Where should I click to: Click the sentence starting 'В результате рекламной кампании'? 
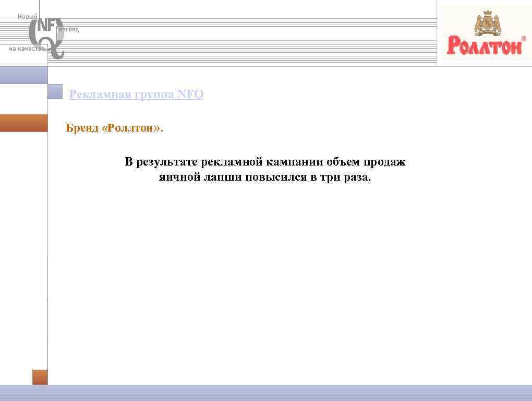(265, 169)
